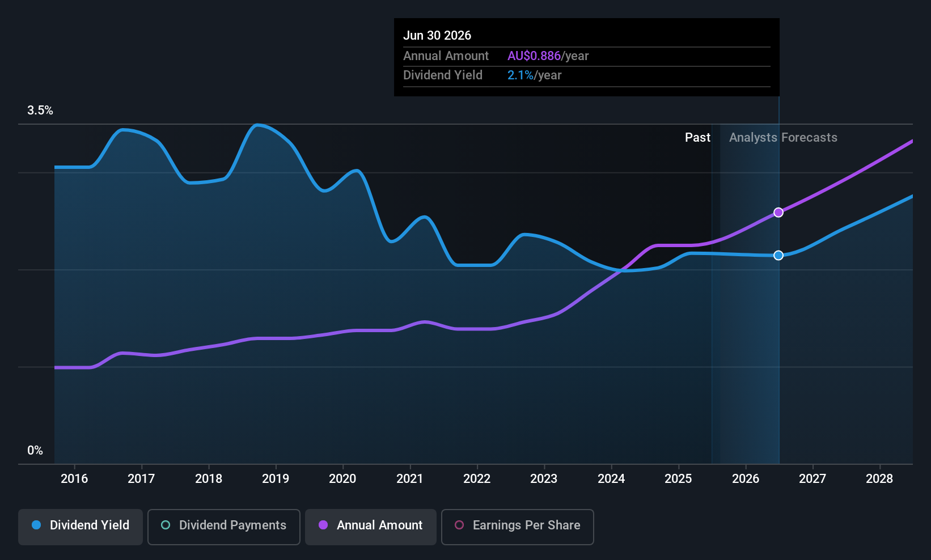Click the purple data point marker on chart

(x=778, y=213)
